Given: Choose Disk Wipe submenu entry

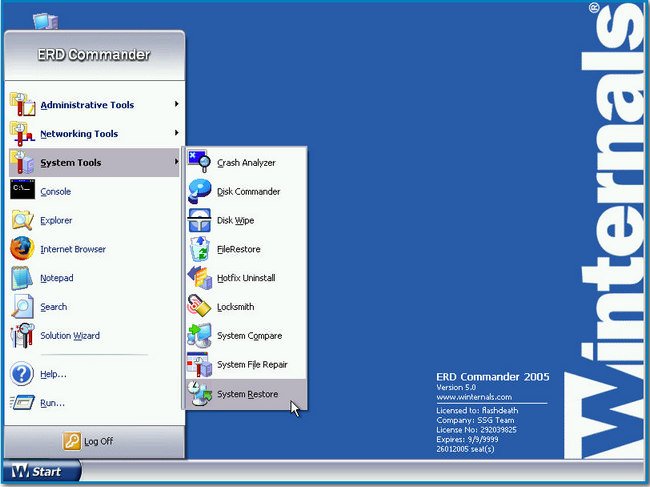Looking at the screenshot, I should [x=246, y=220].
